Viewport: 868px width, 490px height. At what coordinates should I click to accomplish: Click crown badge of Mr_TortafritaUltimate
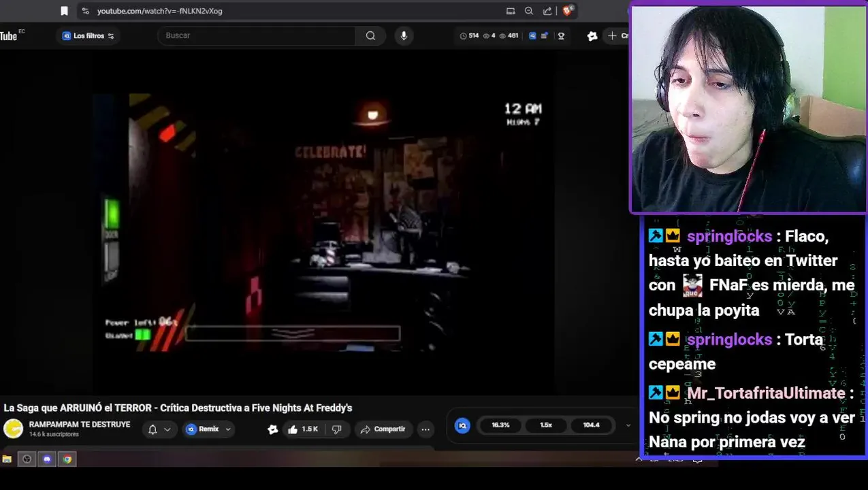pos(673,393)
